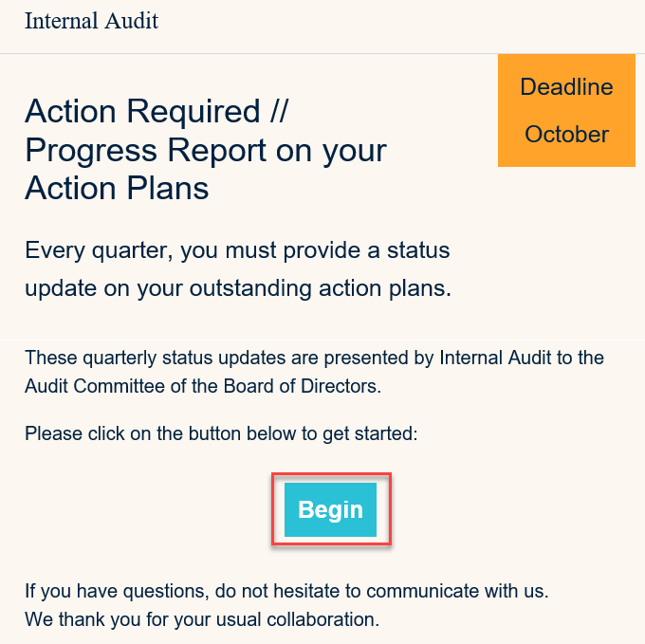The image size is (645, 644).
Task: Click the divider line below Internal Audit
Action: pyautogui.click(x=322, y=54)
